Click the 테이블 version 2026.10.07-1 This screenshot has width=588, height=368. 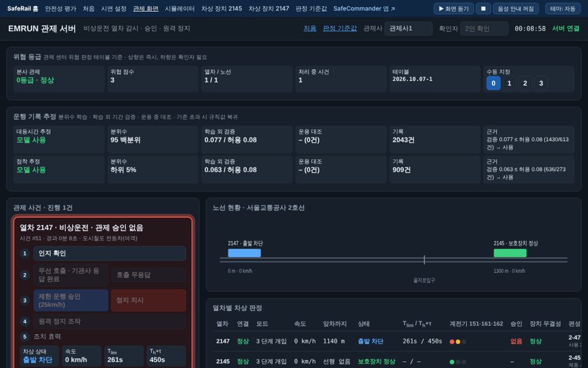(412, 79)
